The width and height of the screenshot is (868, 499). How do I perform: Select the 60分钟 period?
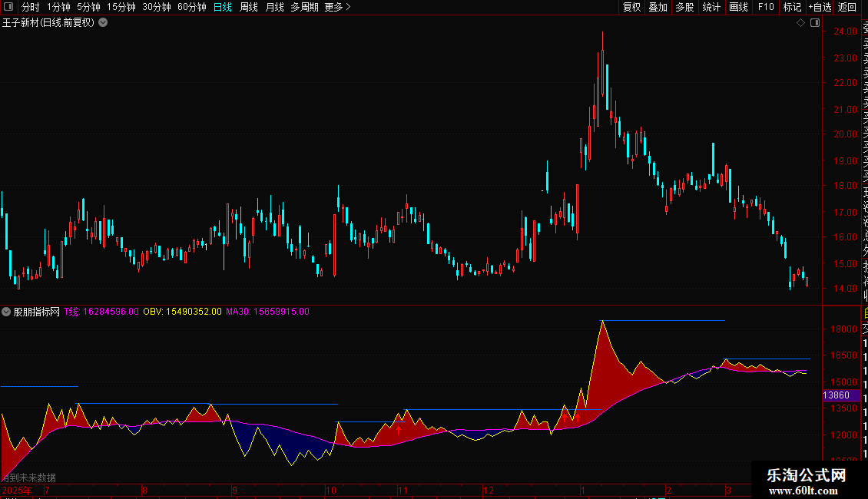point(191,7)
